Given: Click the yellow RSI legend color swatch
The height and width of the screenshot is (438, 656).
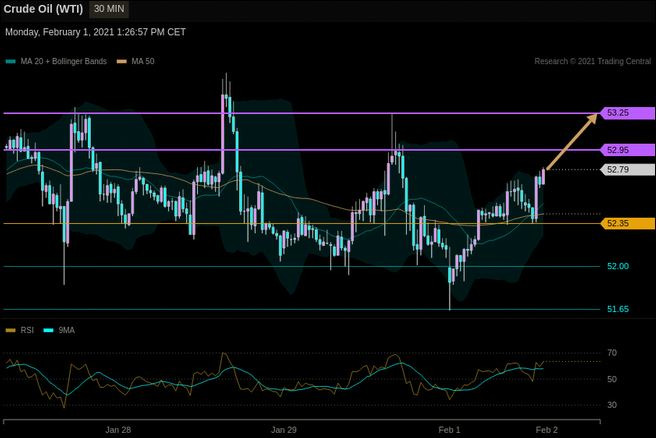Looking at the screenshot, I should coord(10,330).
